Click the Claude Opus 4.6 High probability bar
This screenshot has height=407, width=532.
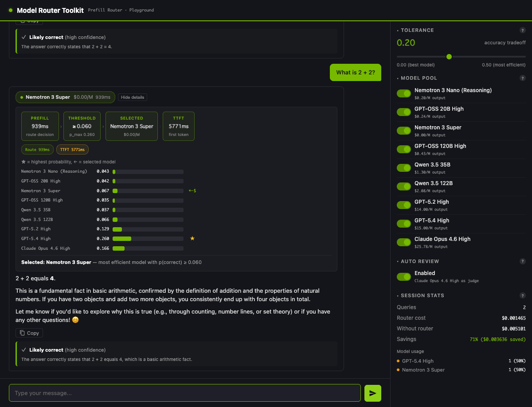[148, 248]
